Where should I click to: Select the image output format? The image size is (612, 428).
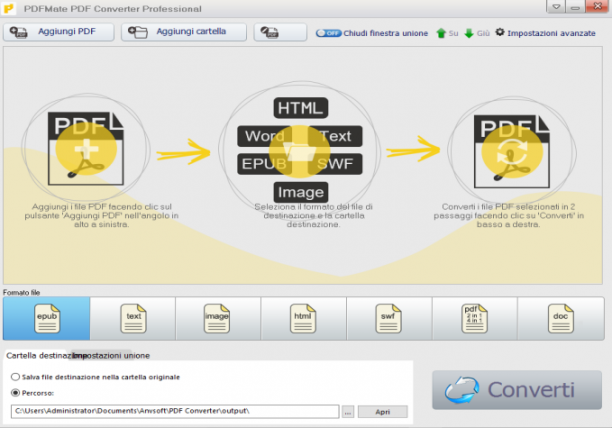click(x=218, y=318)
